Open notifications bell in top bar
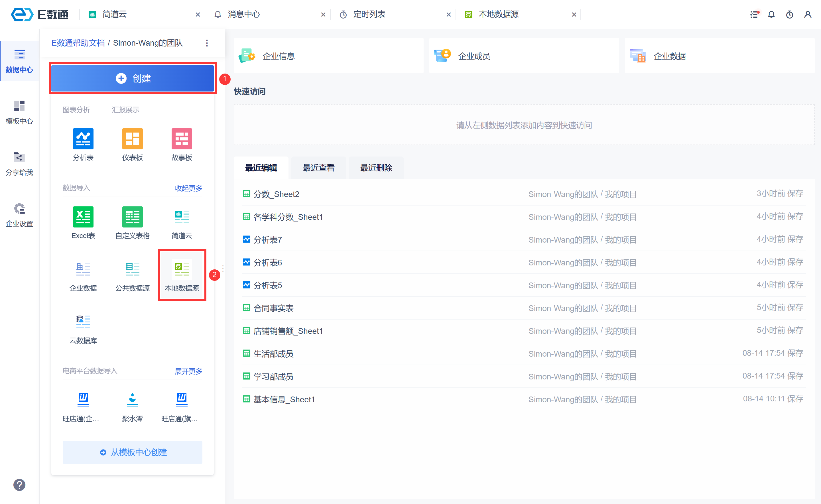The height and width of the screenshot is (504, 821). (771, 14)
